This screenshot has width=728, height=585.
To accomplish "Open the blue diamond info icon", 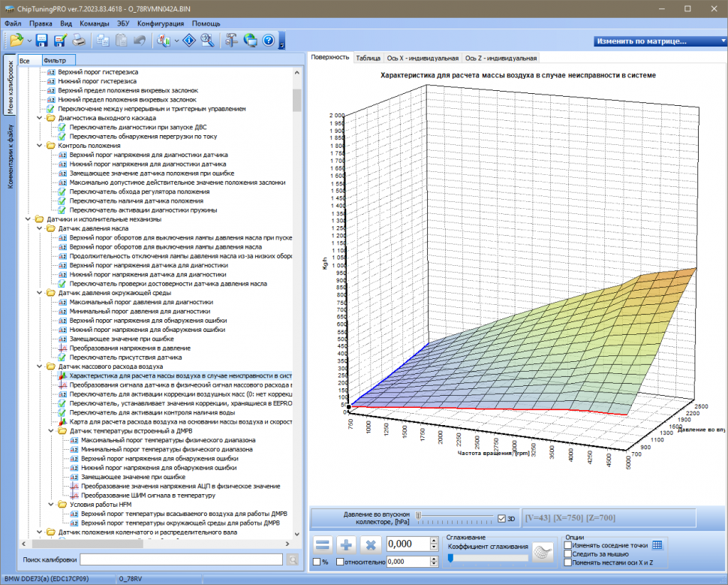I will point(190,41).
